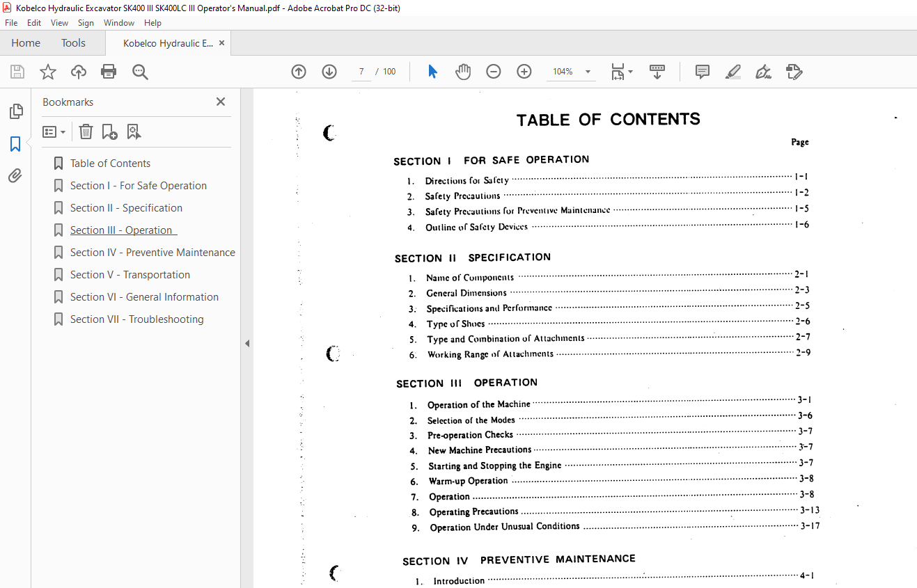Screen dimensions: 917x588
Task: Click 'Directions for Safety' contents line
Action: click(x=467, y=180)
